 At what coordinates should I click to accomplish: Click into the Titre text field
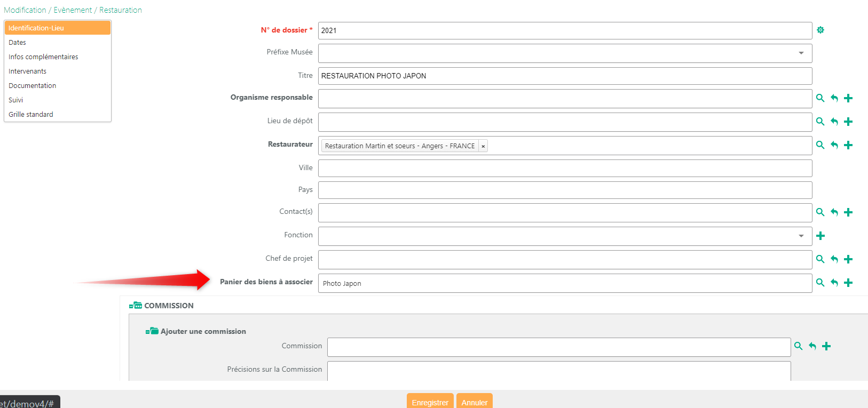tap(565, 76)
